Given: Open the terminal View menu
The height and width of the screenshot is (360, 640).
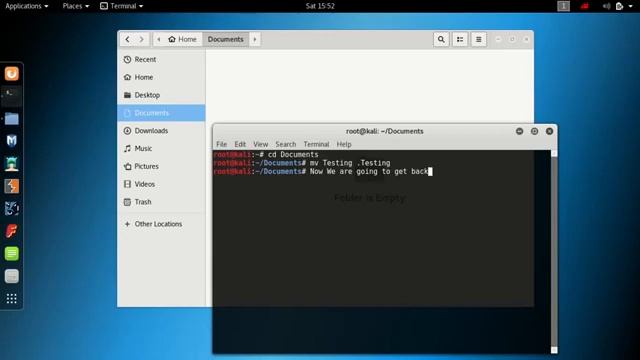Looking at the screenshot, I should (260, 144).
